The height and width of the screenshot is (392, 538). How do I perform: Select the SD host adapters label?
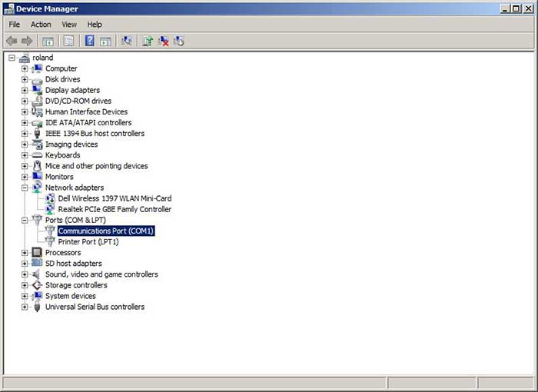[74, 264]
